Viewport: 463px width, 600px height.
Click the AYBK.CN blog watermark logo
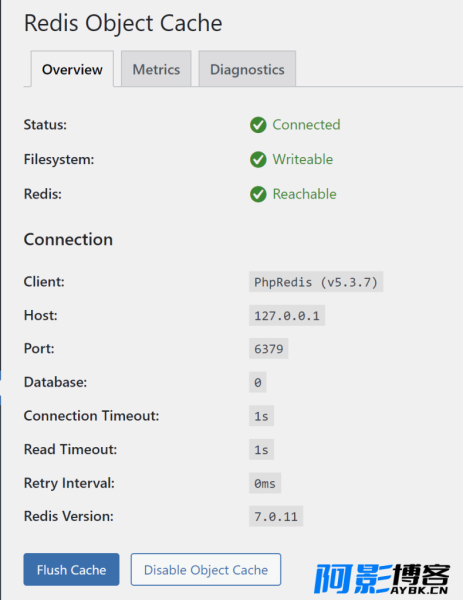pos(382,578)
